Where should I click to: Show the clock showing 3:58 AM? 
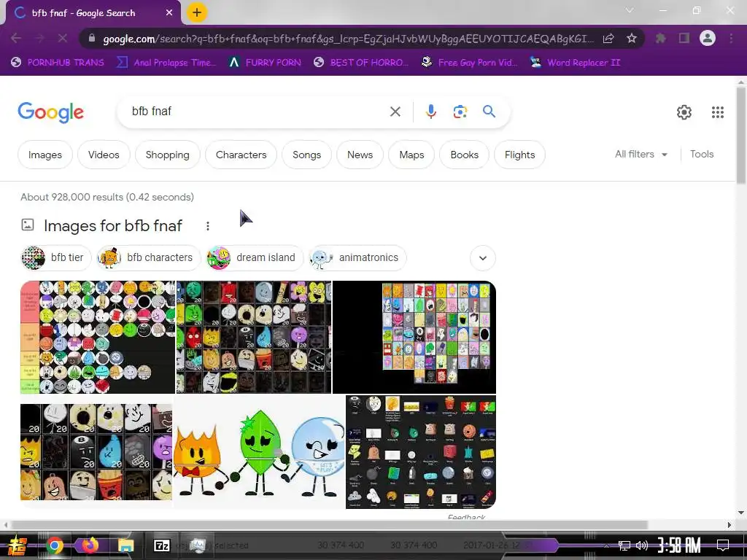(x=679, y=545)
